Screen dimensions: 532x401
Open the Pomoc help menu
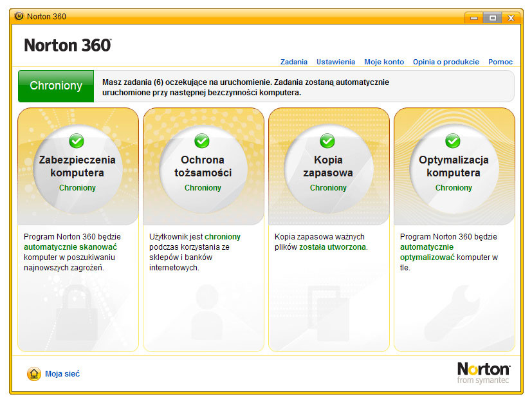pos(500,62)
